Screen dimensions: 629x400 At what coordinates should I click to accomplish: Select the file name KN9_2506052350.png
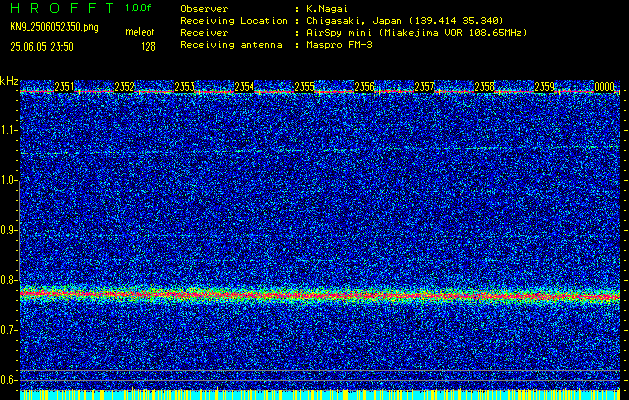tap(54, 28)
